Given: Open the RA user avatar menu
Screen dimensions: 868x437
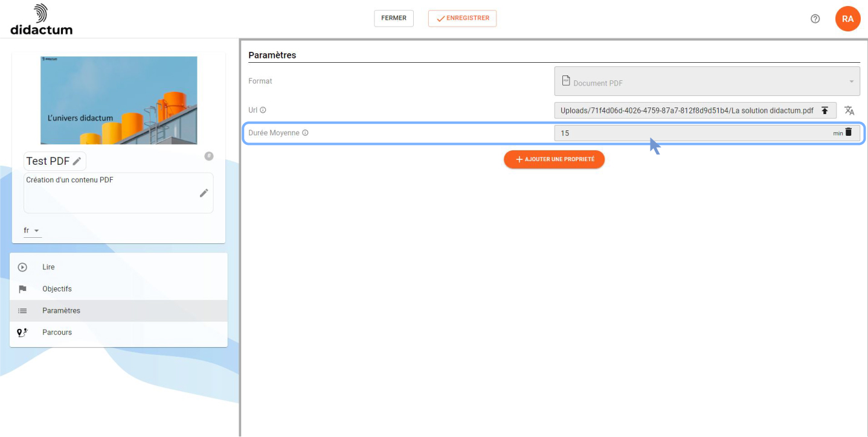Looking at the screenshot, I should point(847,19).
